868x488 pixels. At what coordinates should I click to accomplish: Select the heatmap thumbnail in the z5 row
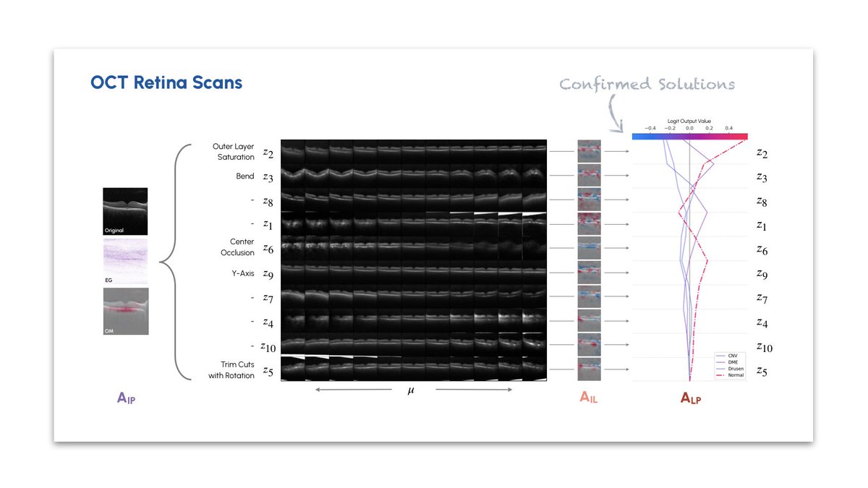pos(590,369)
